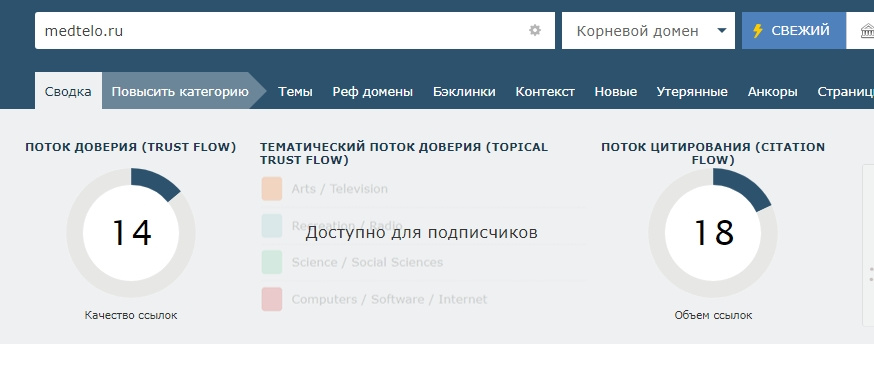Open the Утерянные tab
This screenshot has width=874, height=389.
[692, 92]
